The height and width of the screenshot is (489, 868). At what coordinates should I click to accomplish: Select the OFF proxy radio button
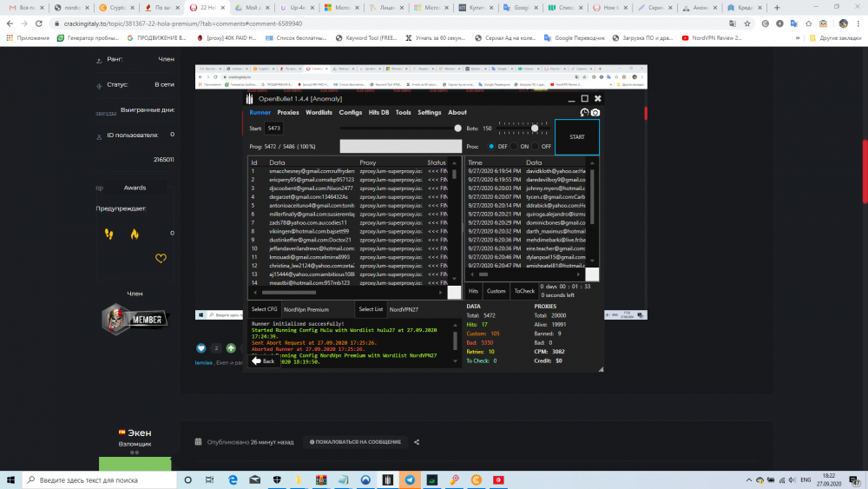point(536,147)
